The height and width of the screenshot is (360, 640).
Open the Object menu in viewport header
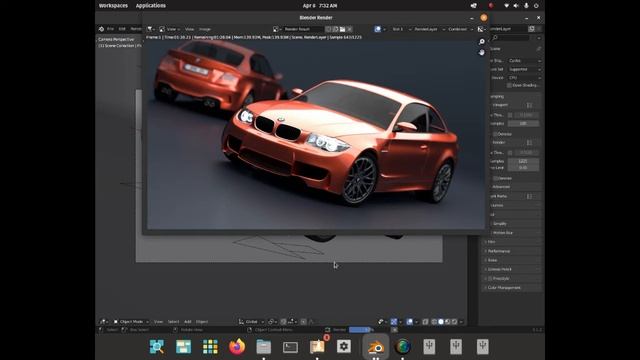tap(202, 322)
